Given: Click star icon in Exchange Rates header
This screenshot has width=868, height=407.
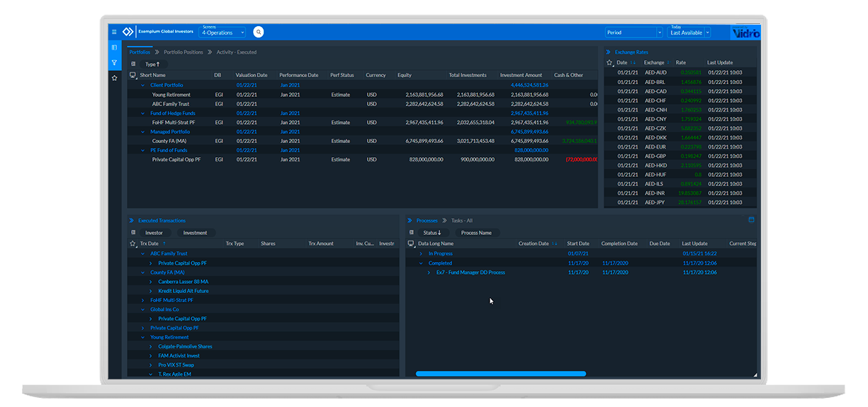Looking at the screenshot, I should [609, 62].
